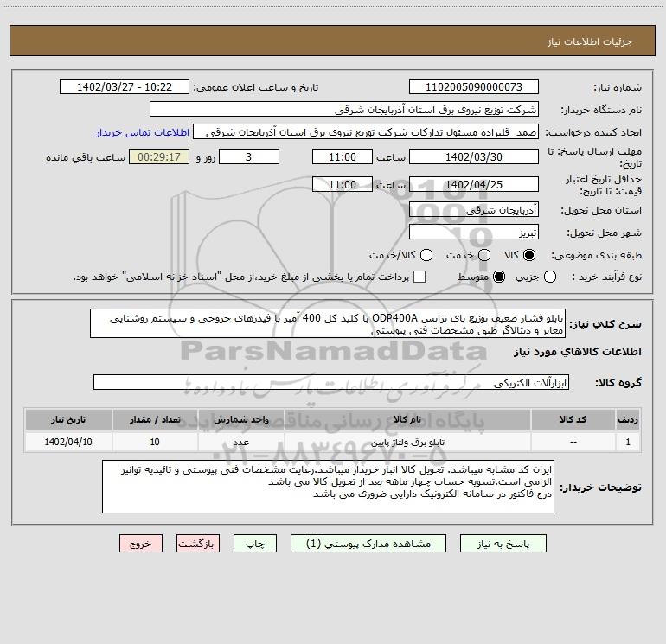The height and width of the screenshot is (644, 666).
Task: Click the price validity time field 11:00
Action: tap(343, 184)
